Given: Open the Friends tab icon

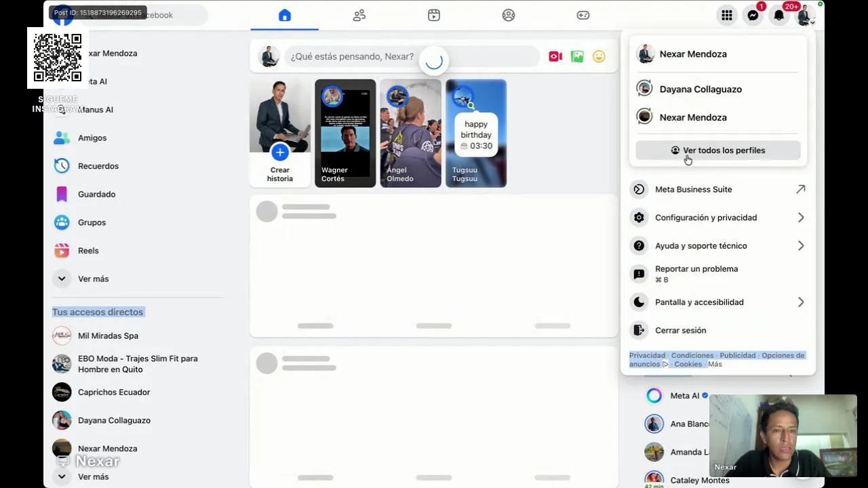Looking at the screenshot, I should 359,15.
